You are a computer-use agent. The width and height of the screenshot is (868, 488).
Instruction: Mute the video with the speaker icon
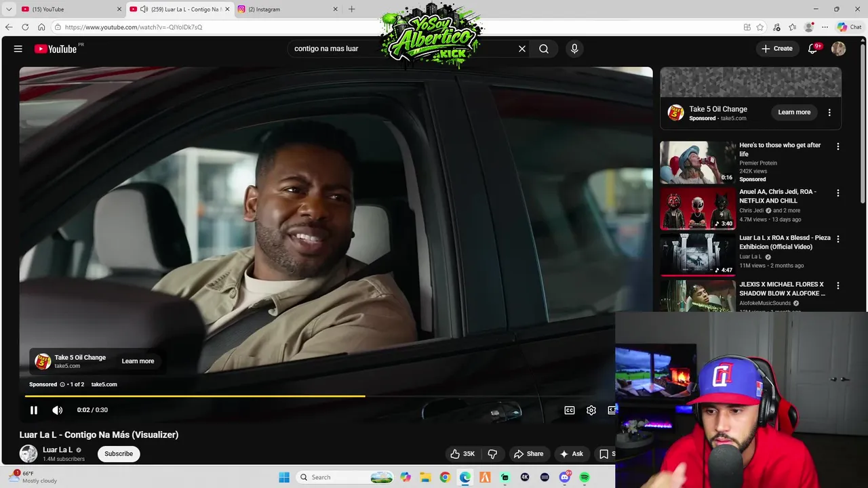tap(58, 410)
